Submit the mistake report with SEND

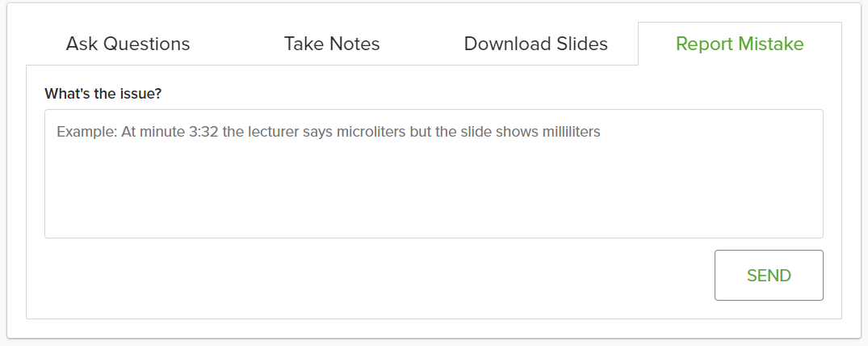[x=769, y=275]
